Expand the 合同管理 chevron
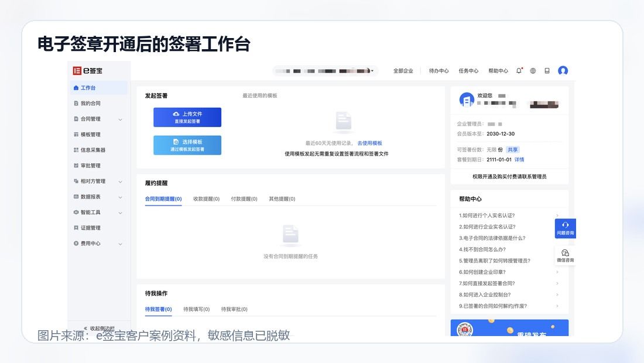Image resolution: width=644 pixels, height=363 pixels. pyautogui.click(x=121, y=119)
